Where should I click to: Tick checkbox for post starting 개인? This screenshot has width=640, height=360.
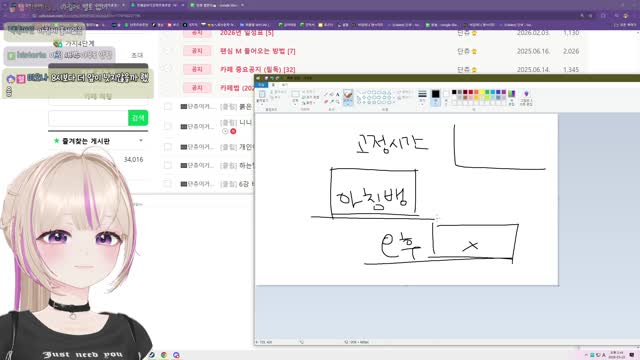pos(168,147)
